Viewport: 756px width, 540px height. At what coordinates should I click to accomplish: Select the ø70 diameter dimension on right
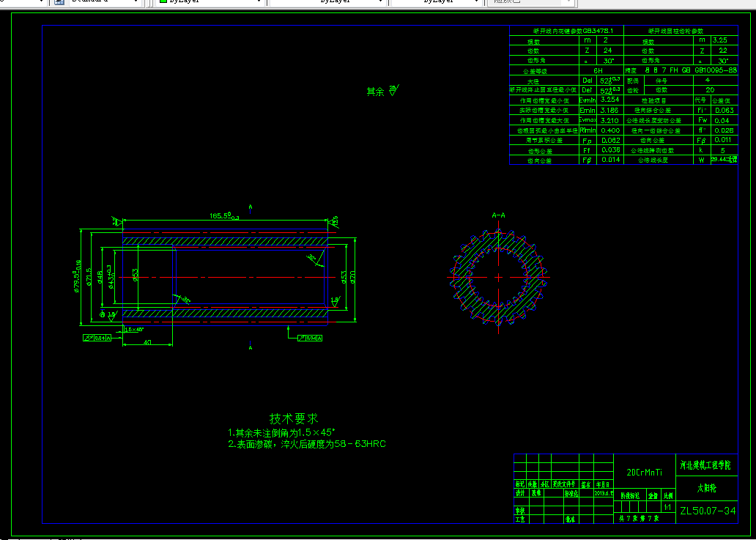coord(353,277)
